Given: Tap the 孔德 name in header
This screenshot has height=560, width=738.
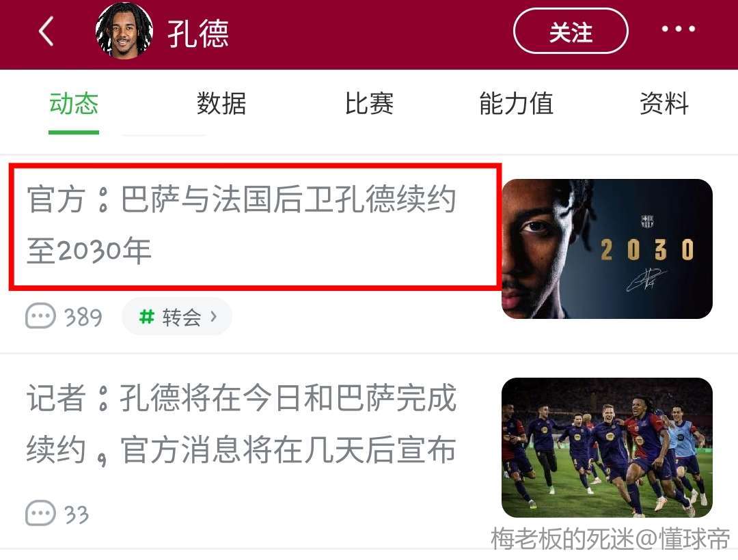Looking at the screenshot, I should 198,33.
